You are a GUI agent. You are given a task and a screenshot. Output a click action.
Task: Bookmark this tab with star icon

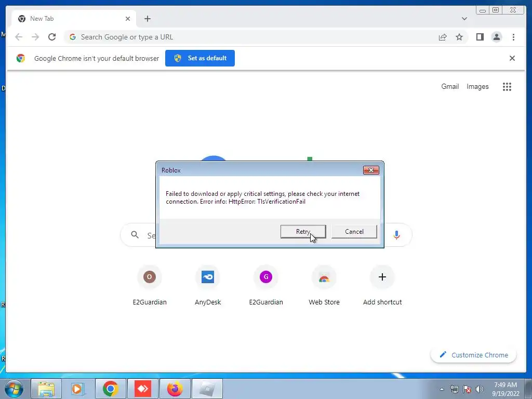[459, 37]
